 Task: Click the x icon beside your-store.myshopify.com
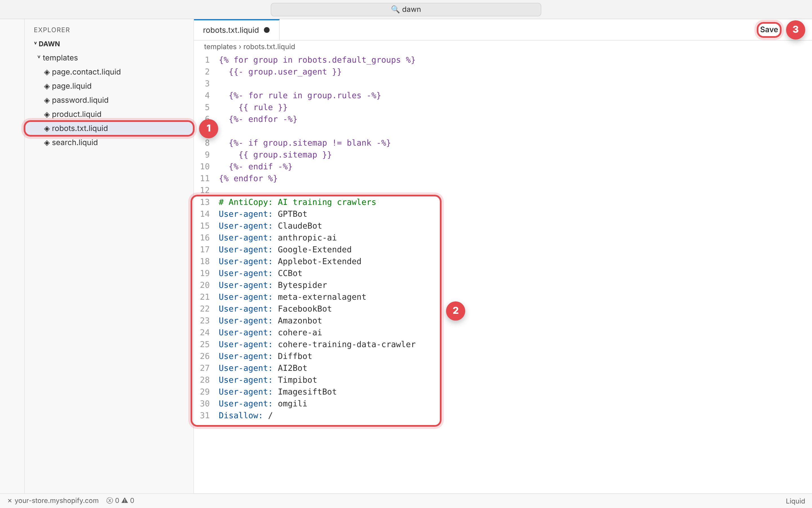[10, 501]
